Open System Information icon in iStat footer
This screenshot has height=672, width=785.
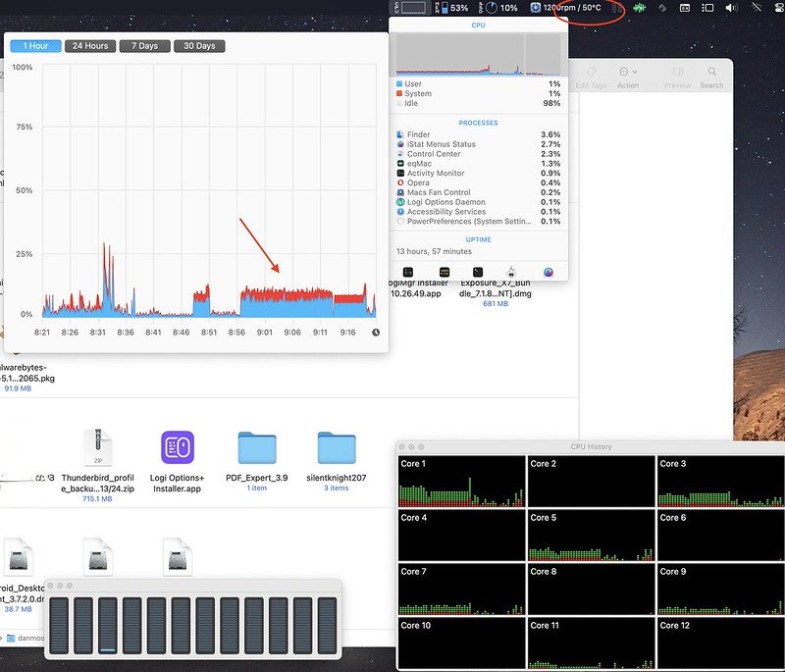[x=511, y=272]
